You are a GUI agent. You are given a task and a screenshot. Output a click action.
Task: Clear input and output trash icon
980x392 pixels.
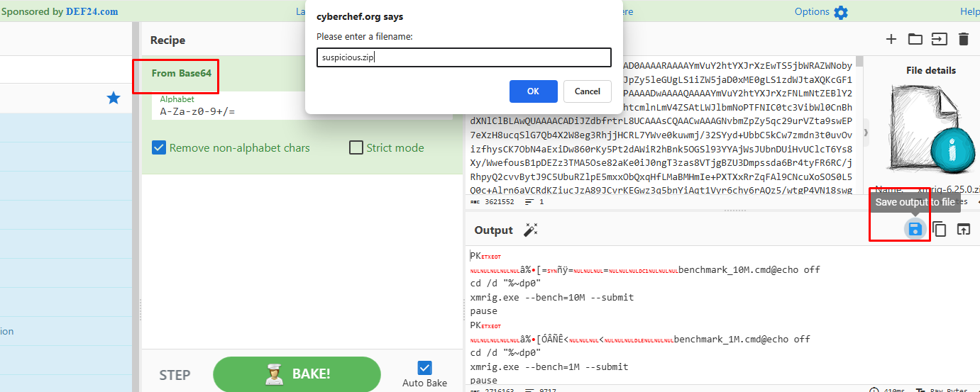[963, 40]
